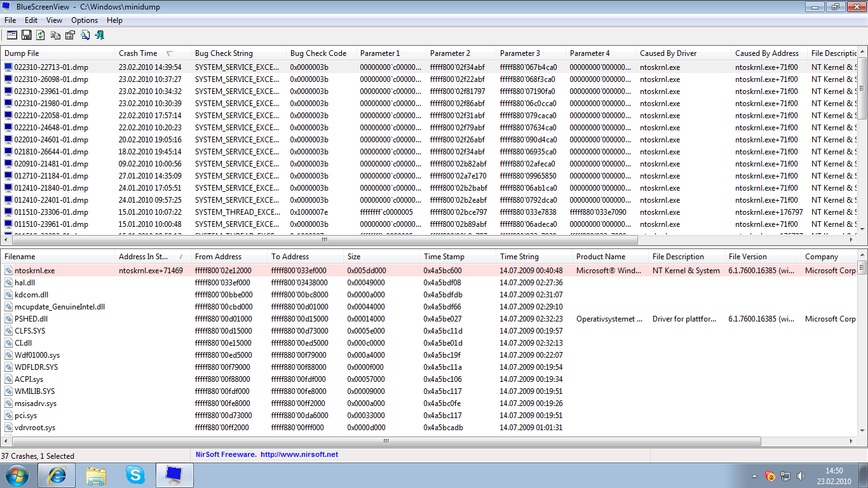Sort lower pane by Product Name header
This screenshot has height=488, width=868.
[610, 257]
